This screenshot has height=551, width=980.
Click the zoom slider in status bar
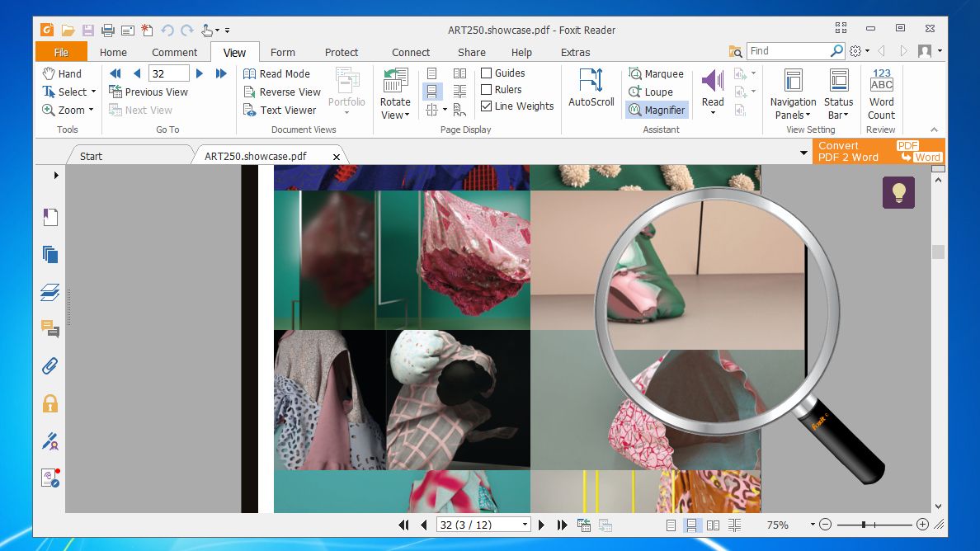click(865, 525)
